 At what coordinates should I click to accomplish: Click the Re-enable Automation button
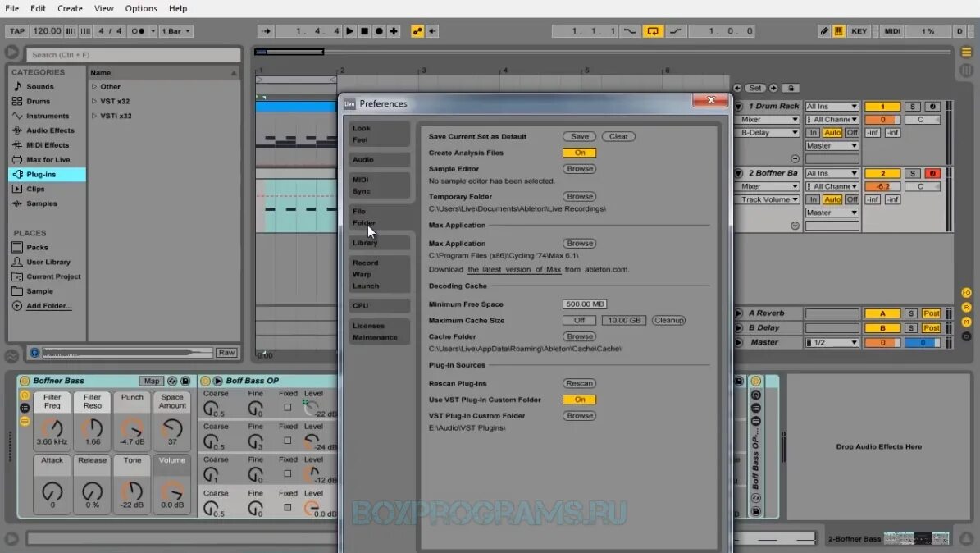pos(432,30)
